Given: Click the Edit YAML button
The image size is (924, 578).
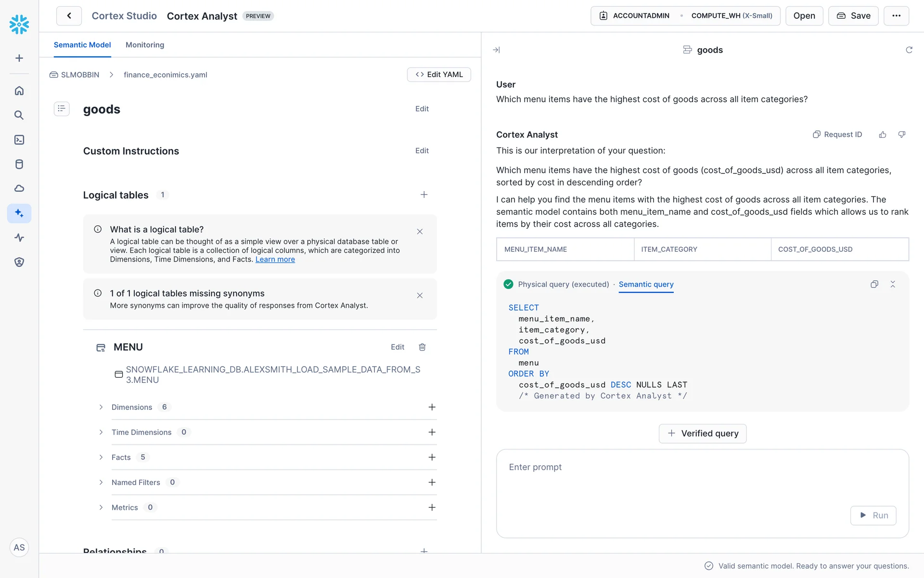Looking at the screenshot, I should 439,75.
